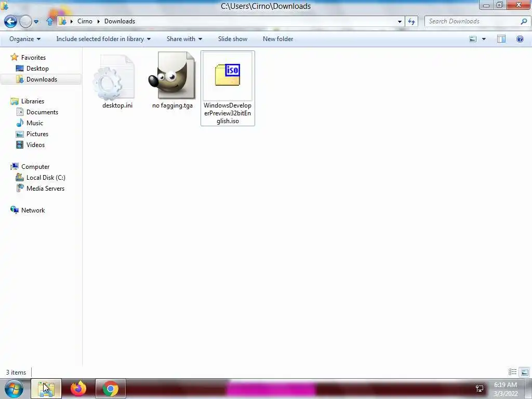Viewport: 532px width, 399px height.
Task: Create a New folder
Action: [278, 39]
